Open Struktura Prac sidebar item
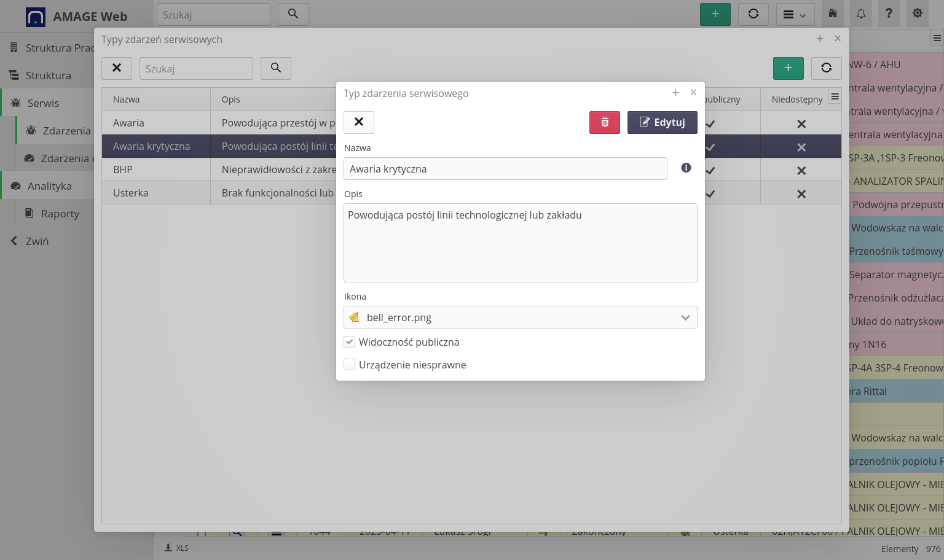This screenshot has height=560, width=944. coord(48,47)
